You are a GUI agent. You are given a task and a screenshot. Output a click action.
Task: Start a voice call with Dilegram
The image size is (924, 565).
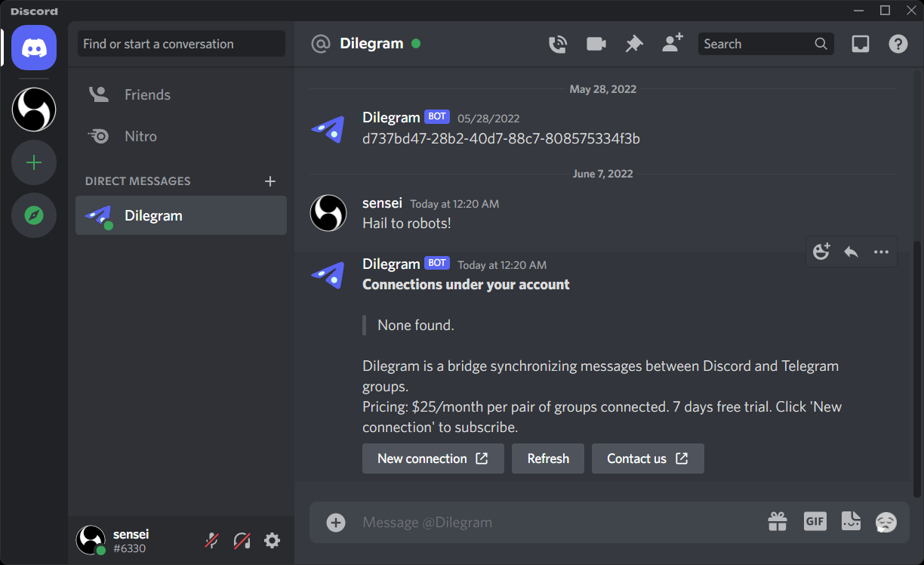[558, 44]
